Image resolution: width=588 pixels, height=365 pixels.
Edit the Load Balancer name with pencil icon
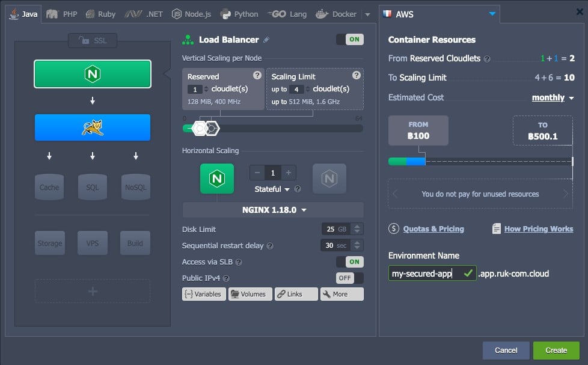(266, 40)
